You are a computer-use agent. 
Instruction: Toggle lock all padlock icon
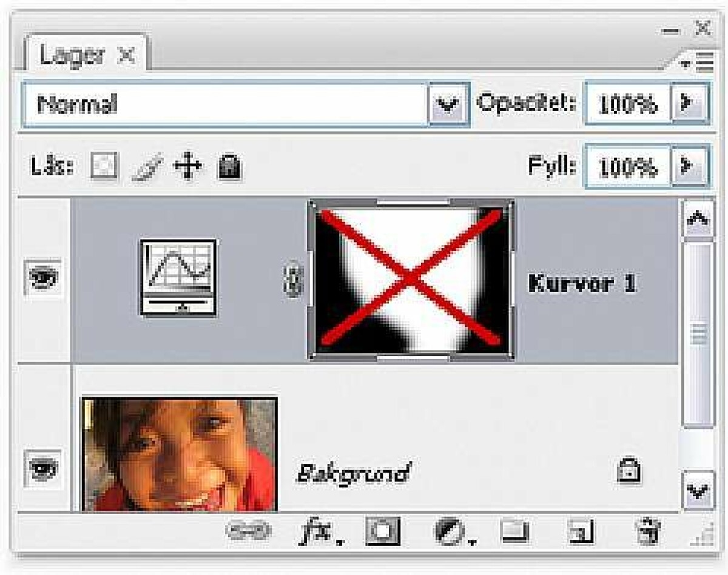pyautogui.click(x=229, y=166)
